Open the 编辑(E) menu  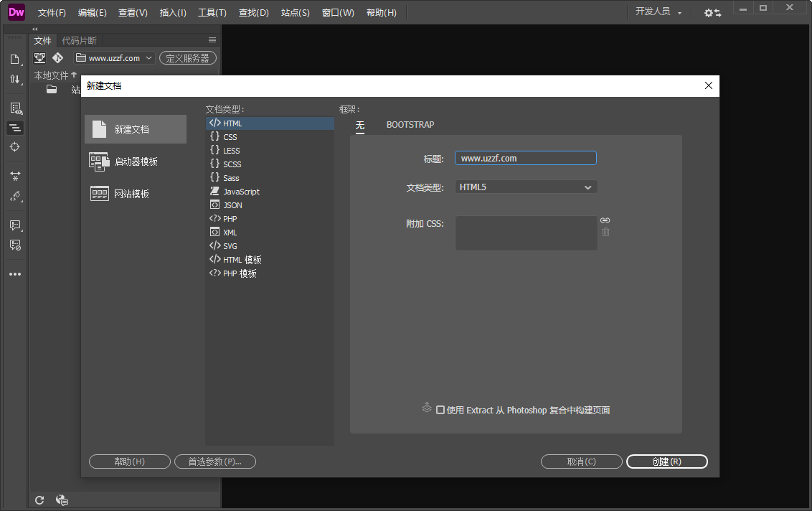click(x=93, y=12)
